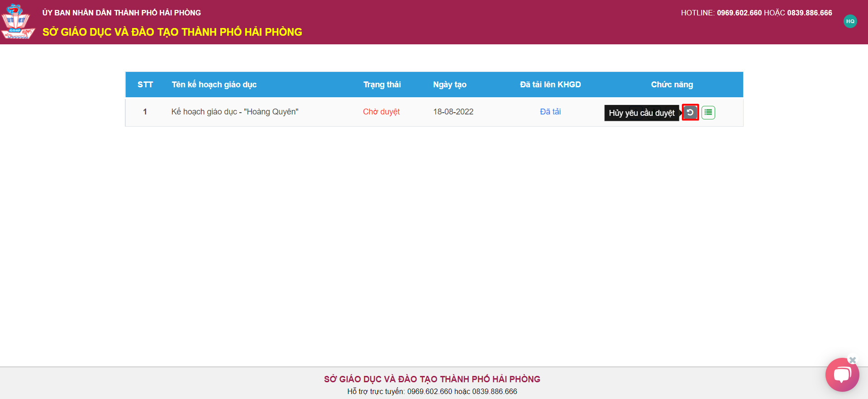Viewport: 868px width, 399px height.
Task: Click row number 1 in STT column
Action: pyautogui.click(x=145, y=112)
